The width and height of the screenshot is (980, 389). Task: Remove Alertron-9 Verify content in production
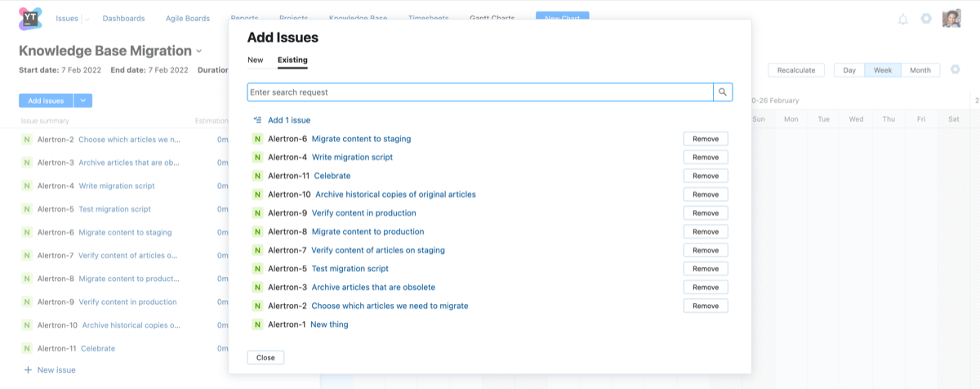coord(706,212)
